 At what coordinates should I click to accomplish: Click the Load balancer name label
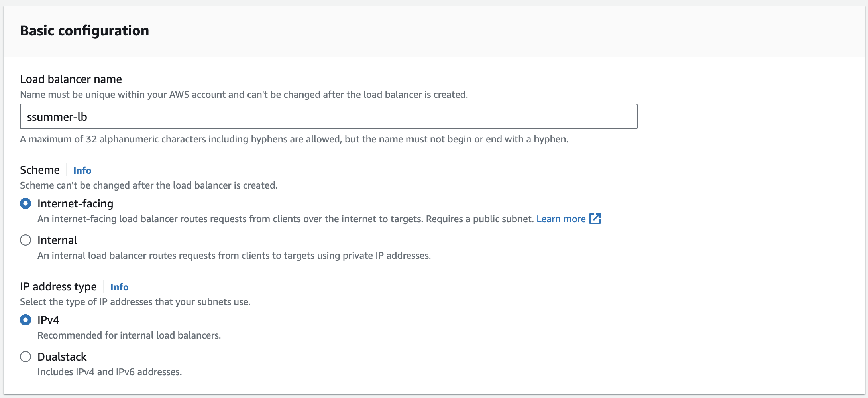[x=71, y=79]
